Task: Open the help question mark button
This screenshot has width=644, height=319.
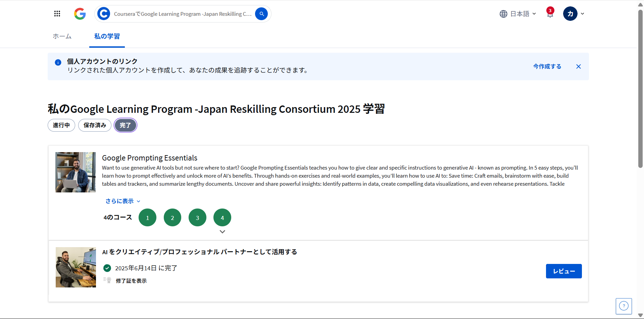Action: [x=624, y=306]
